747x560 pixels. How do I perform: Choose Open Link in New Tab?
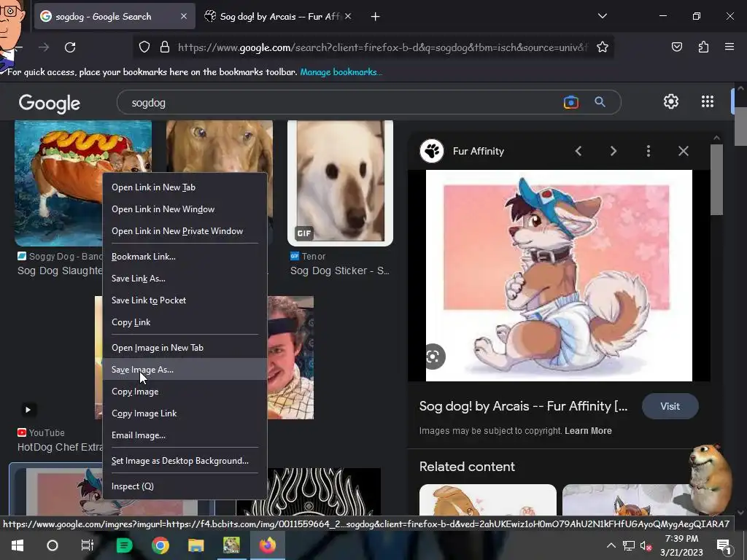click(185, 187)
